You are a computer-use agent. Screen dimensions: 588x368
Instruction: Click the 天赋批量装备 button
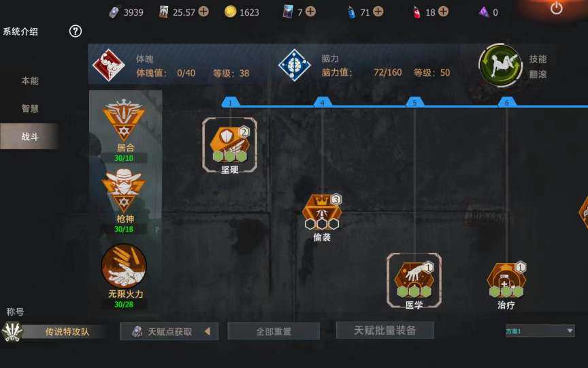tap(385, 331)
